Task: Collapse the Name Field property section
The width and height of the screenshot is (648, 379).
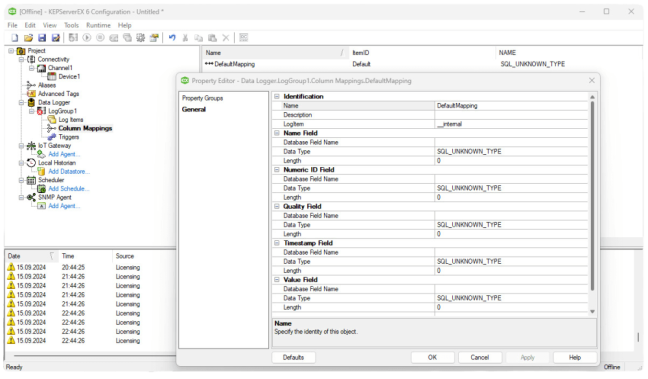Action: [277, 133]
